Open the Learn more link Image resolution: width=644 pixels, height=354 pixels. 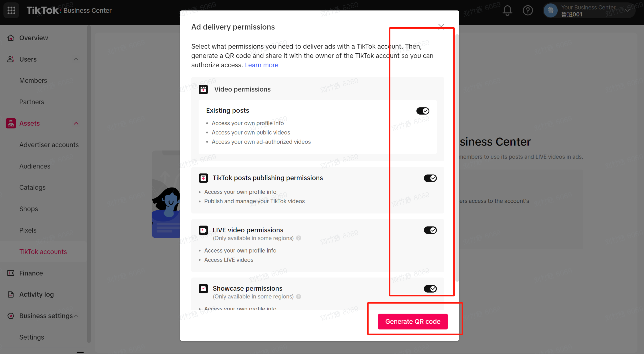point(262,65)
